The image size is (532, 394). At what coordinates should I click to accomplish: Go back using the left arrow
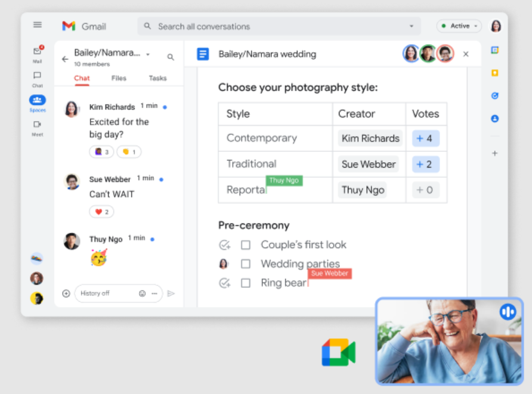point(65,59)
